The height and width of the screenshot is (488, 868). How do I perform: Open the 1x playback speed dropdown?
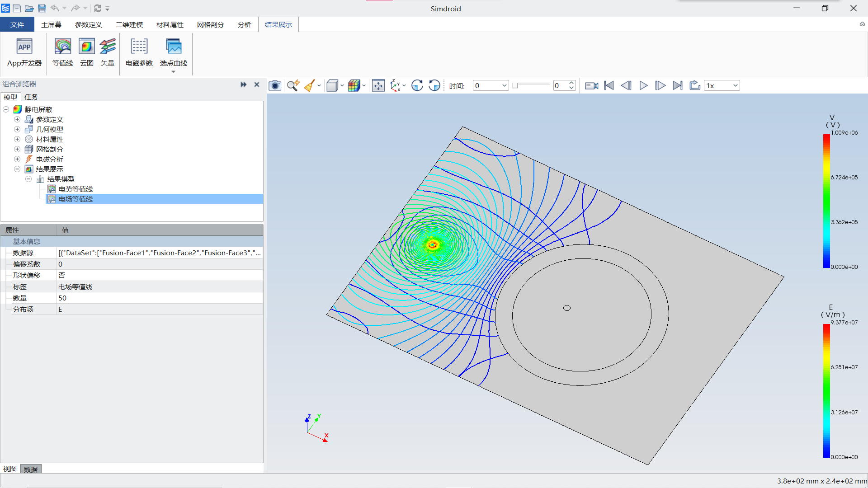click(x=722, y=85)
